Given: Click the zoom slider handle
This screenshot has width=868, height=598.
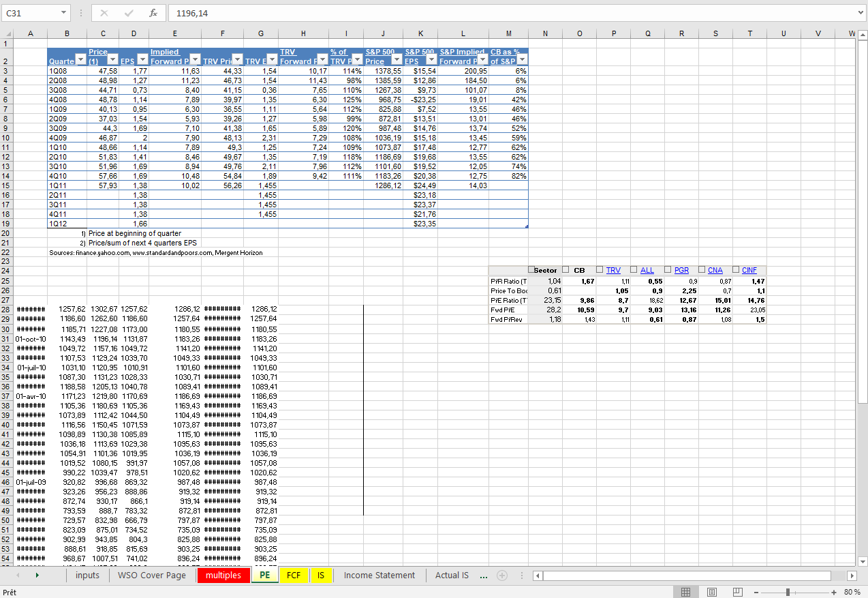Looking at the screenshot, I should click(788, 592).
